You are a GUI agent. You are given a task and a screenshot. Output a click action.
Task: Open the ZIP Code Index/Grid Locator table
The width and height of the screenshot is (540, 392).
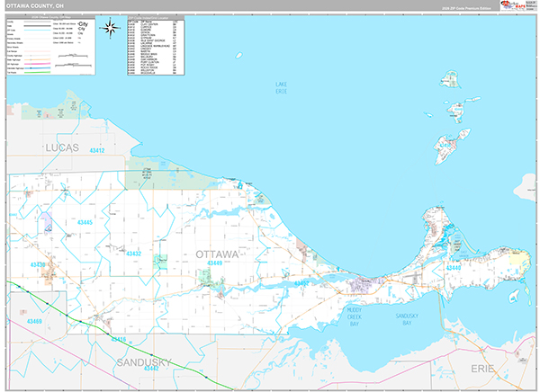(155, 47)
